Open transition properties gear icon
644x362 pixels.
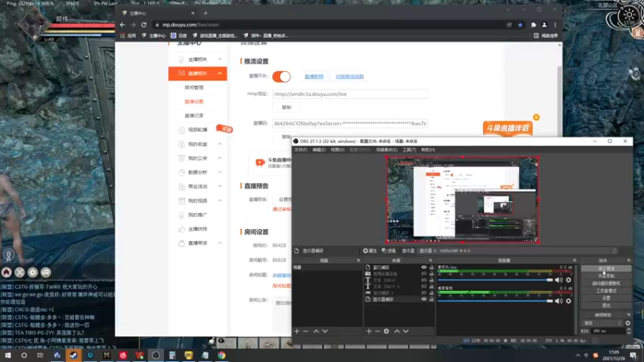[x=628, y=323]
